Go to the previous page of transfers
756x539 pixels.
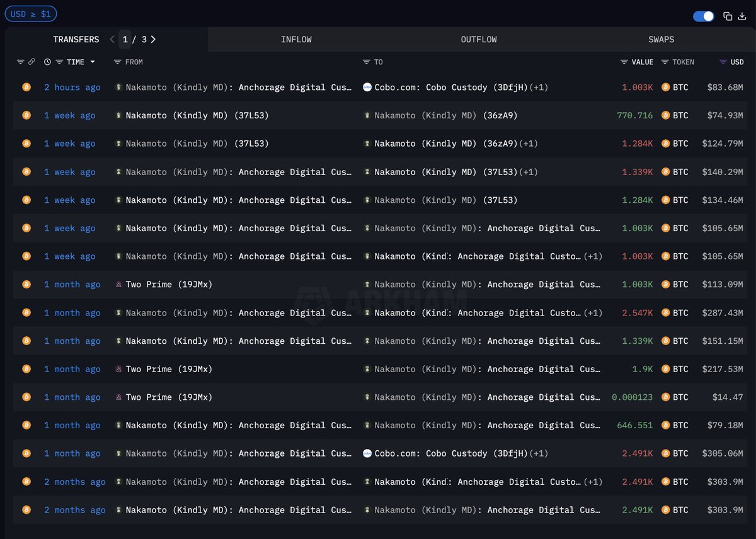[x=112, y=39]
